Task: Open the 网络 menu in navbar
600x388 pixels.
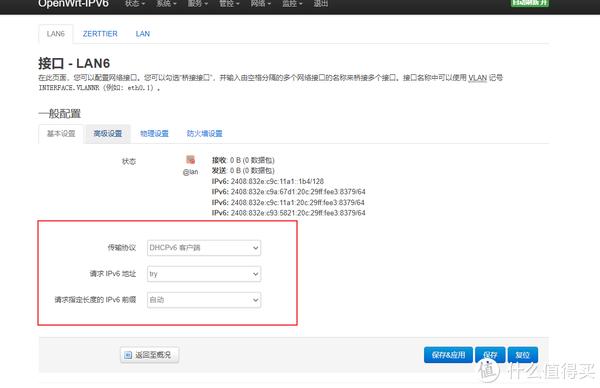Action: pyautogui.click(x=261, y=4)
